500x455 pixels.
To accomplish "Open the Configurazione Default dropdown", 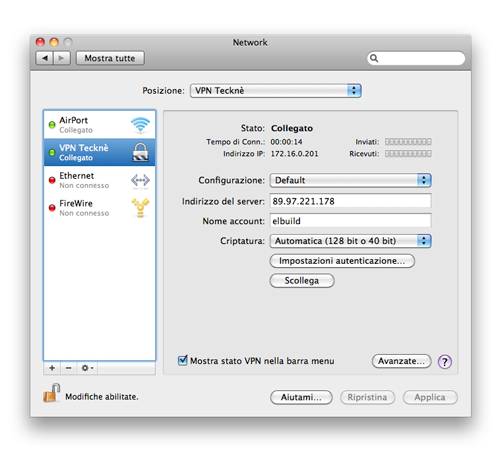I will 350,180.
